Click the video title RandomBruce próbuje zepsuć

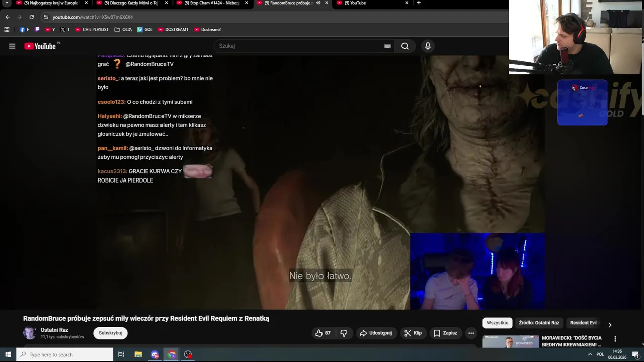click(x=146, y=318)
